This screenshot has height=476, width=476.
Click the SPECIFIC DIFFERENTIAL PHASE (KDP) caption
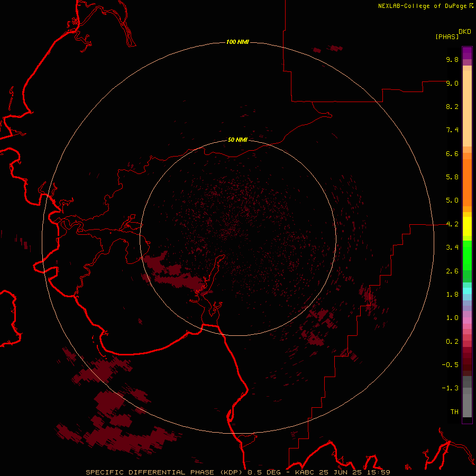pyautogui.click(x=165, y=472)
